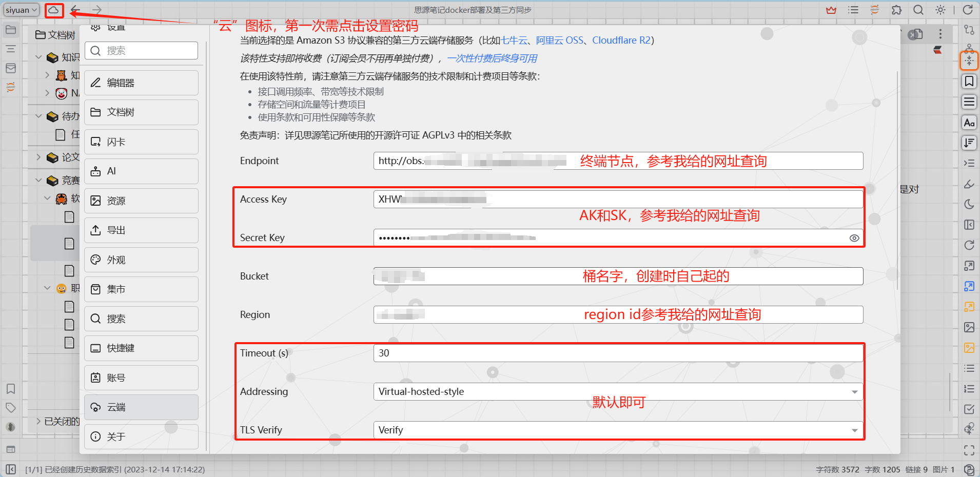
Task: Click the Endpoint input field
Action: (618, 161)
